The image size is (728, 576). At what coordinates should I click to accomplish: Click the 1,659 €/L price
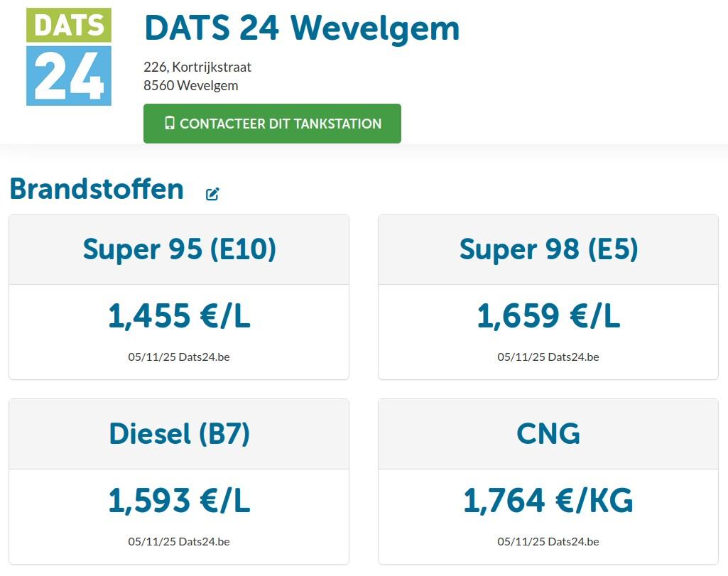[548, 316]
